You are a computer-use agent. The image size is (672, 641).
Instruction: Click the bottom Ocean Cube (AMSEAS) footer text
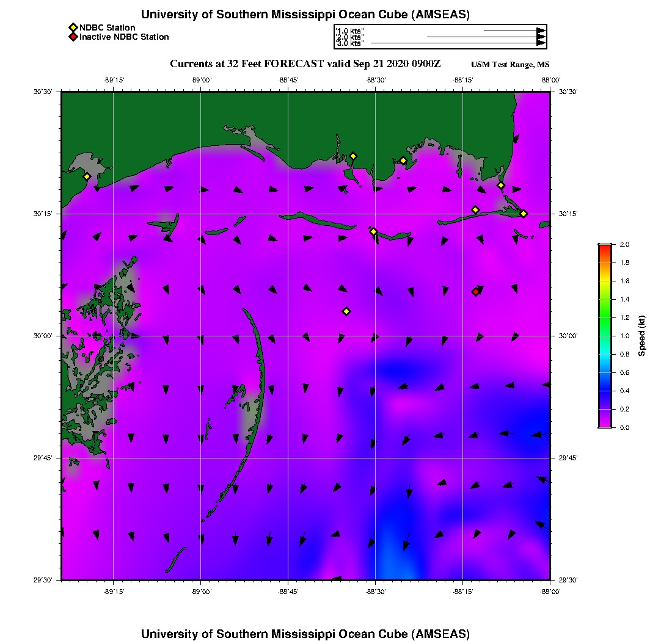(404, 634)
